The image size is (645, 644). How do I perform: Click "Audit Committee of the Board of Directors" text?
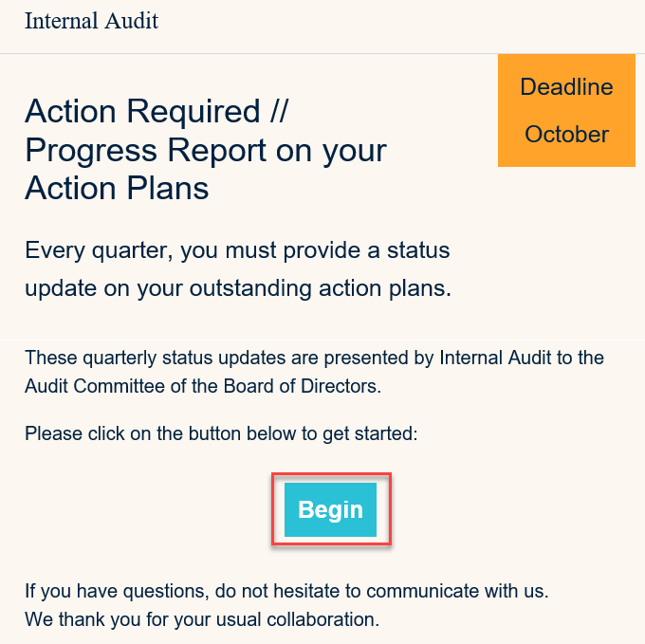(x=203, y=386)
